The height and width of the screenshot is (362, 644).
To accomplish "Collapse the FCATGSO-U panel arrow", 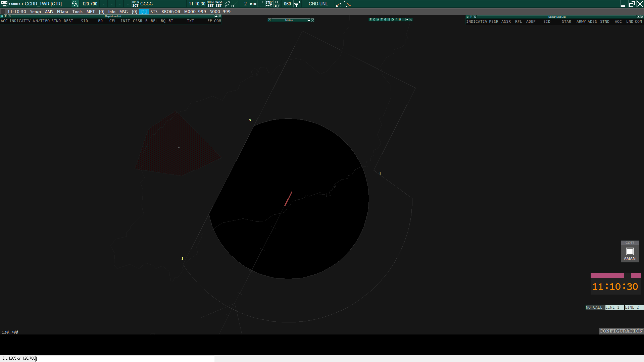I will (x=407, y=19).
